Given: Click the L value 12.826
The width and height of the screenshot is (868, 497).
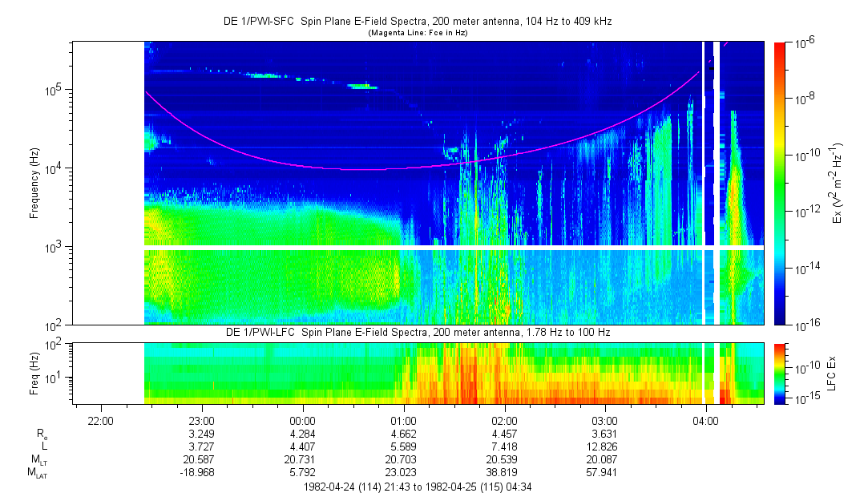Looking at the screenshot, I should 604,446.
